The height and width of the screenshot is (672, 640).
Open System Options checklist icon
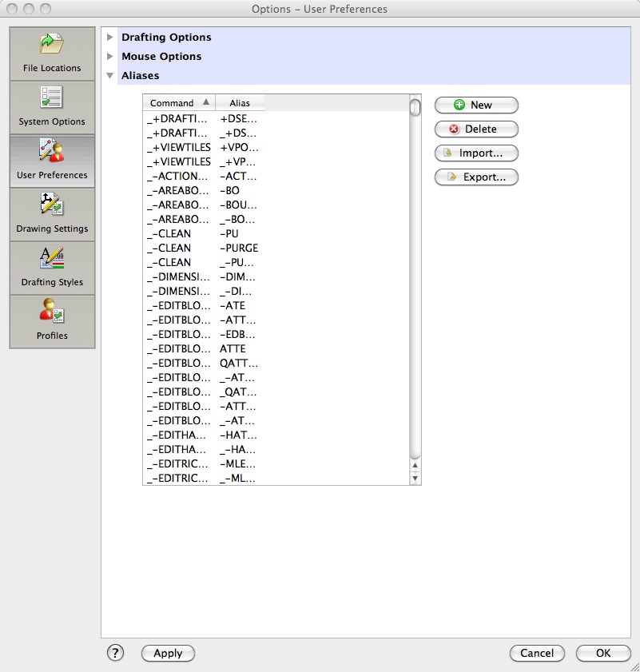pyautogui.click(x=52, y=107)
